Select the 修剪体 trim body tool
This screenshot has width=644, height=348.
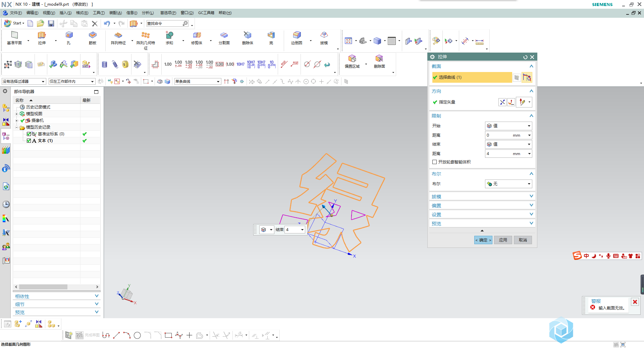(197, 38)
